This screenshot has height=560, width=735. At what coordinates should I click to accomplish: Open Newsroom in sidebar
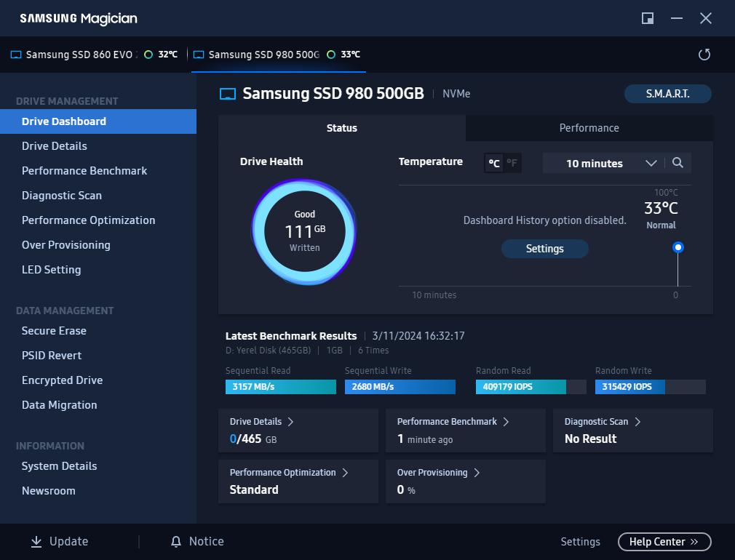[98, 491]
